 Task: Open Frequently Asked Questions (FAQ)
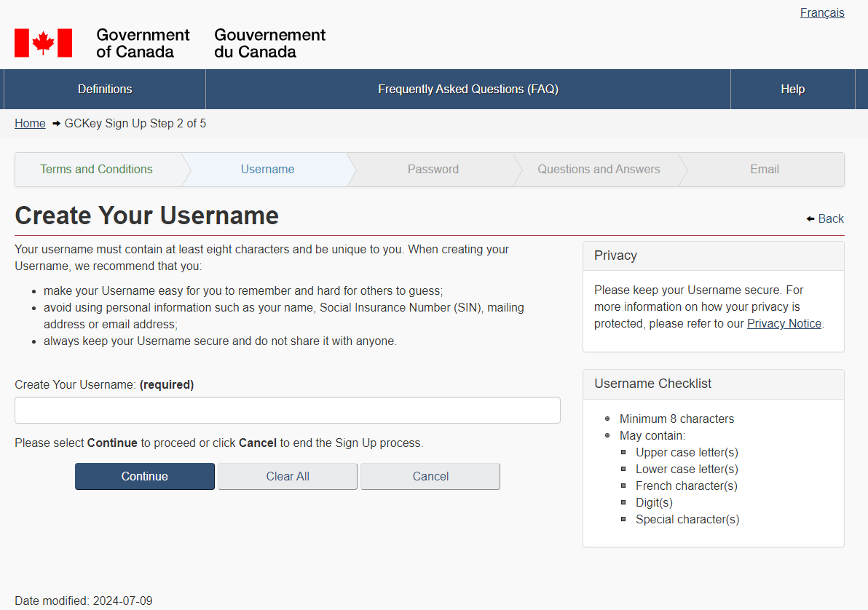(x=467, y=89)
